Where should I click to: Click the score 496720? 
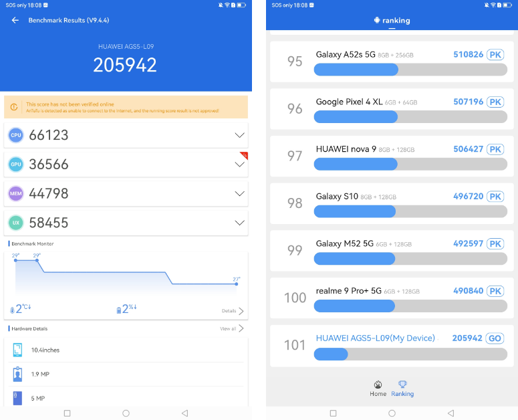[468, 196]
